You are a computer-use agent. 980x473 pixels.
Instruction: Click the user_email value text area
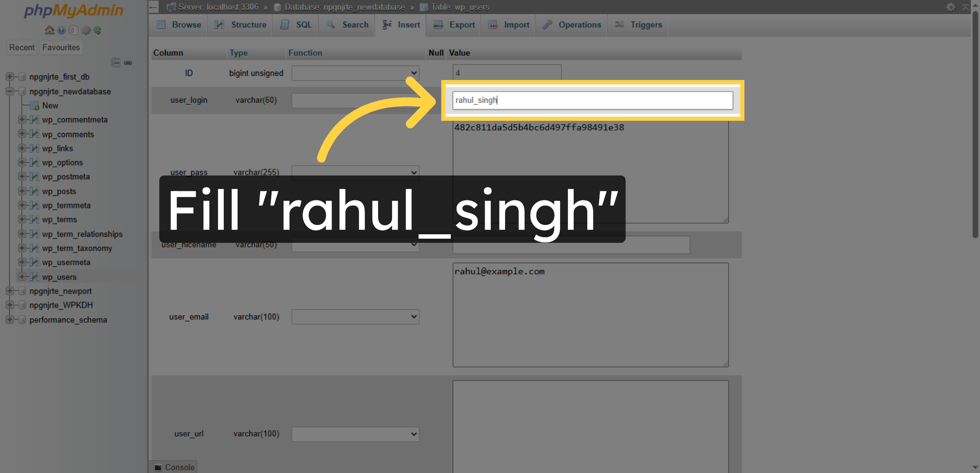pos(590,315)
